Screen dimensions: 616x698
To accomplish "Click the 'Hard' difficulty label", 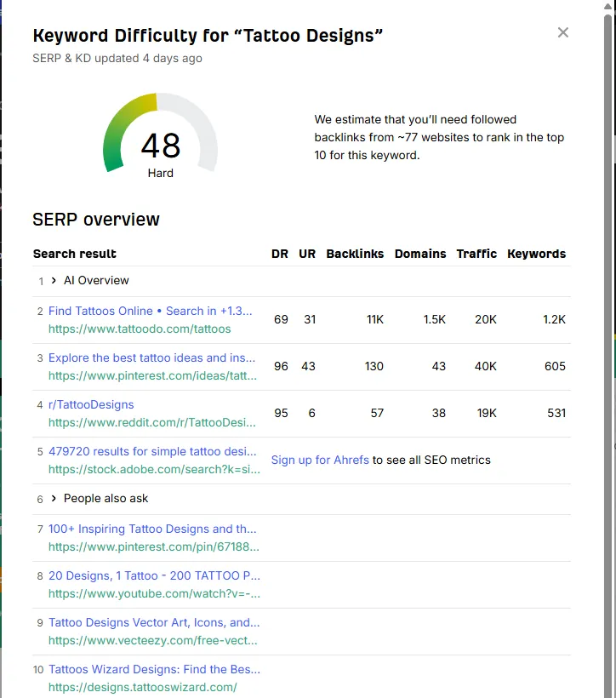I will pyautogui.click(x=161, y=173).
